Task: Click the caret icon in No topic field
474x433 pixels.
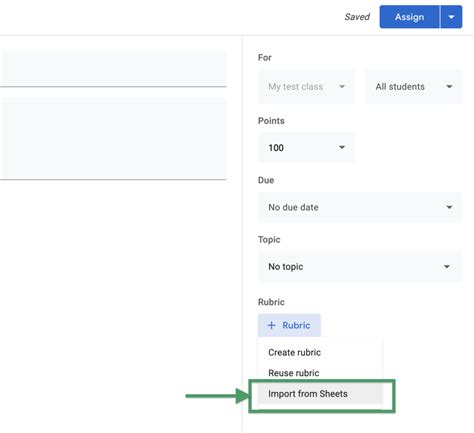Action: [x=447, y=267]
